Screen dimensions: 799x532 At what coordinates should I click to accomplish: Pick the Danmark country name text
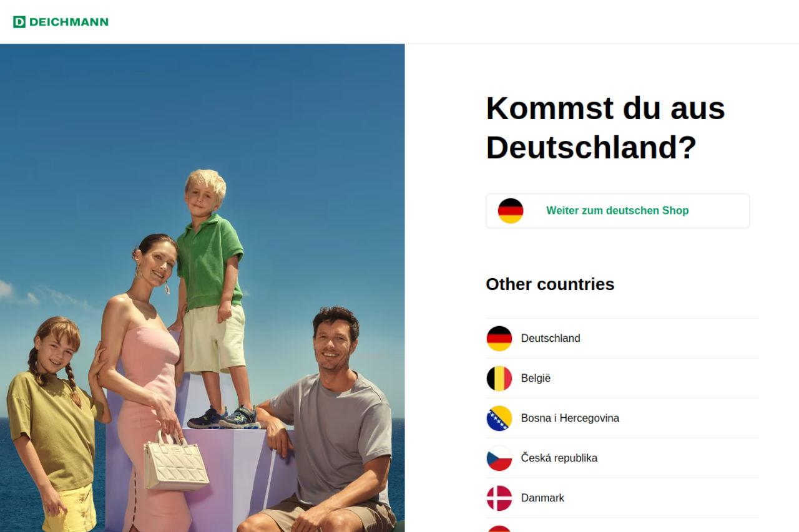coord(542,498)
